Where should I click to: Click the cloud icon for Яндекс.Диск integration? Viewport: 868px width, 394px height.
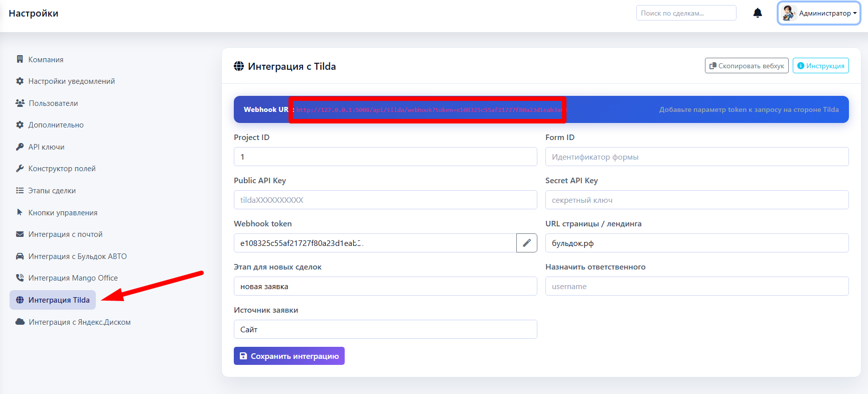tap(20, 322)
